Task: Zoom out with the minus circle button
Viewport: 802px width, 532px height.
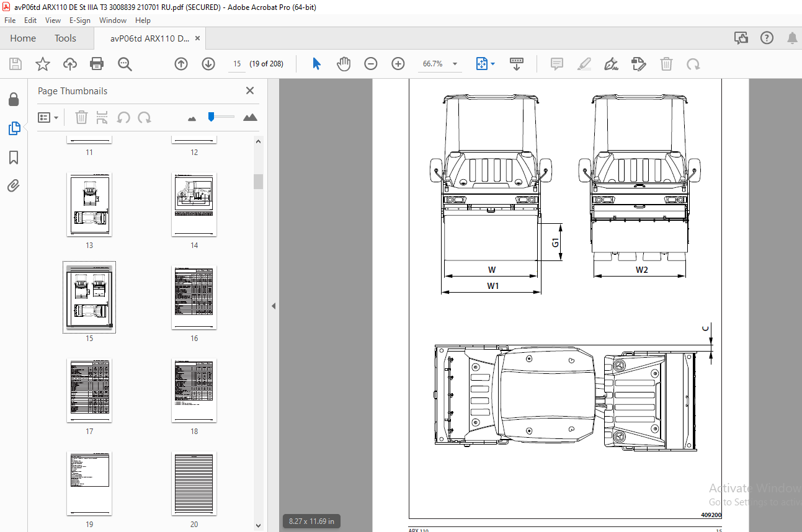Action: [x=371, y=64]
